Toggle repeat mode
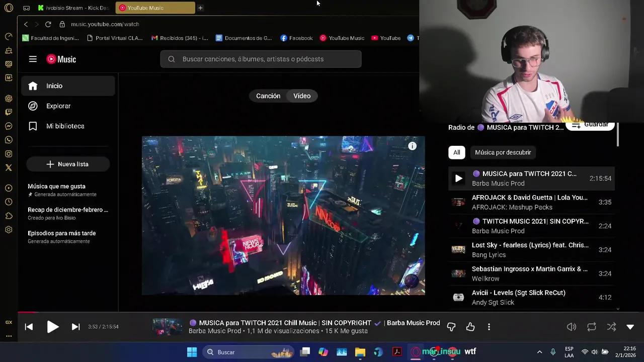644x362 pixels. coord(592,327)
